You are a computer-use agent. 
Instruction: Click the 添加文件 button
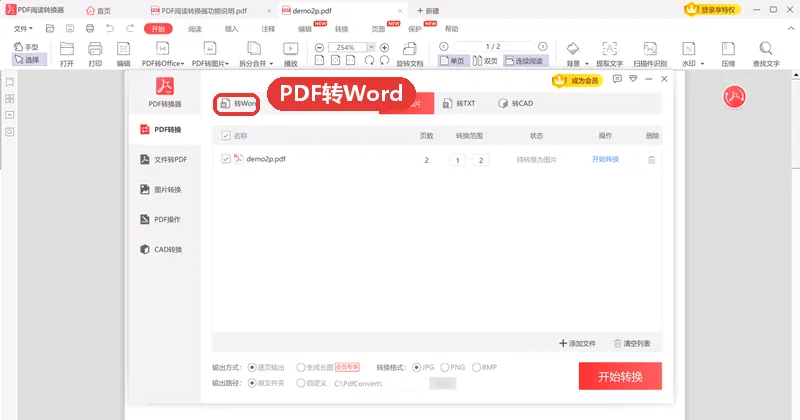[x=578, y=343]
